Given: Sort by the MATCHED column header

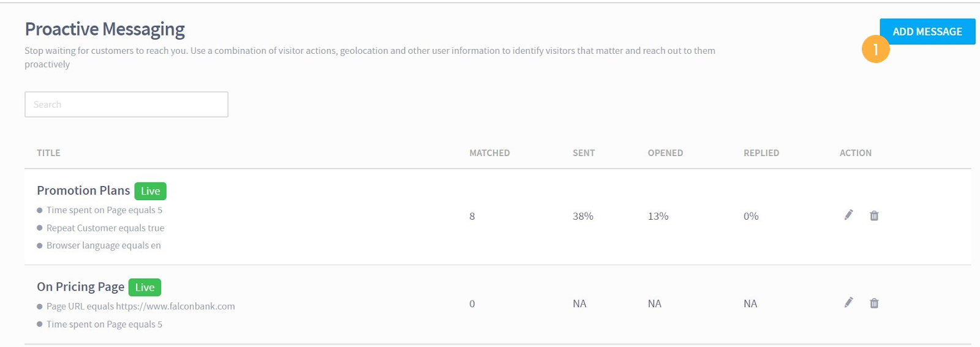Looking at the screenshot, I should coord(489,153).
